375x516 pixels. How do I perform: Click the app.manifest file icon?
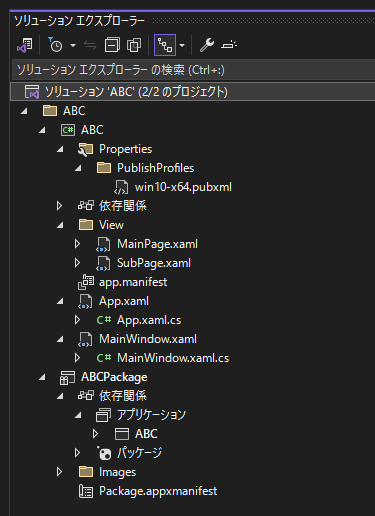coord(86,282)
